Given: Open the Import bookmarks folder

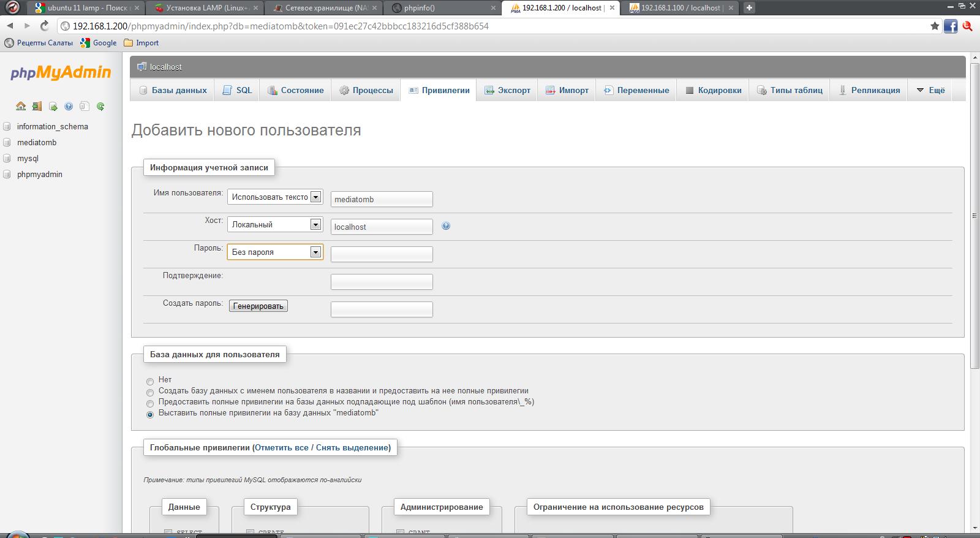Looking at the screenshot, I should (141, 43).
